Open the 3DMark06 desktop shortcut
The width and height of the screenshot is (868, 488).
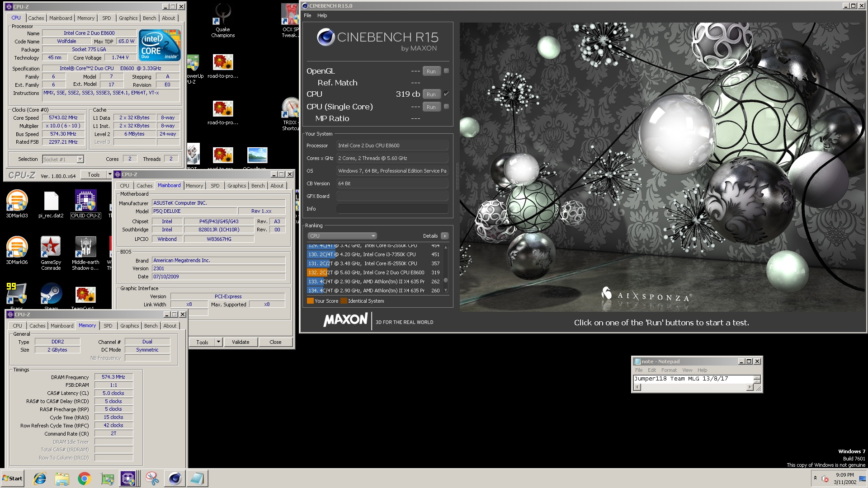tap(17, 250)
